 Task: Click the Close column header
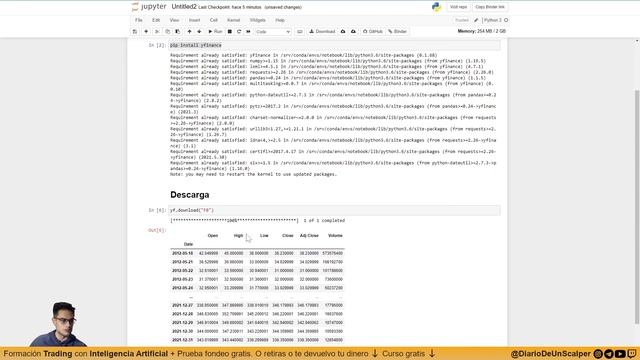tap(288, 236)
